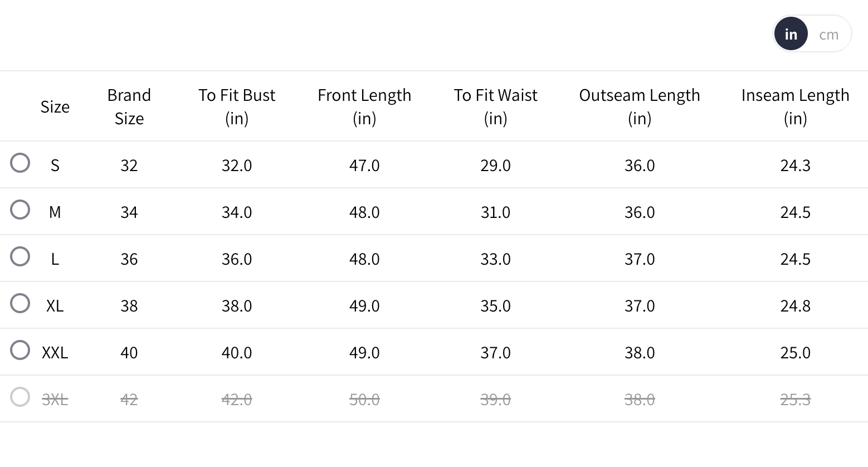Screen dimensions: 868x467
Task: Click the strikethrough 3XL size label
Action: tap(55, 400)
